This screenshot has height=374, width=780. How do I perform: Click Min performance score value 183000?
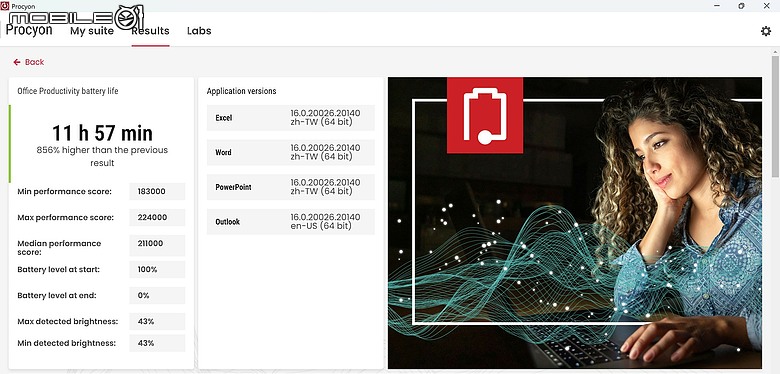click(157, 191)
